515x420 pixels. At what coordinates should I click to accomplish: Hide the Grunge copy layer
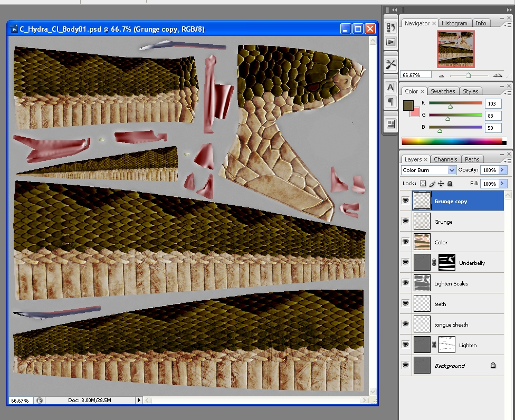(x=405, y=201)
